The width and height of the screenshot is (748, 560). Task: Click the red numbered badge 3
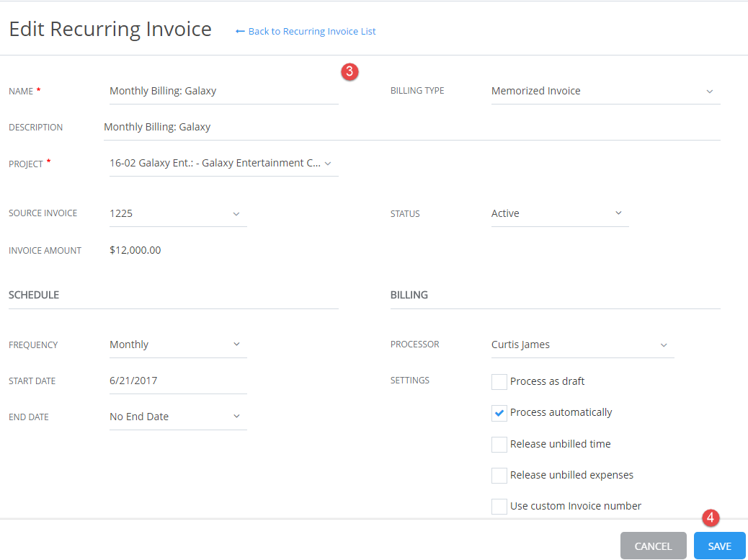pos(349,72)
